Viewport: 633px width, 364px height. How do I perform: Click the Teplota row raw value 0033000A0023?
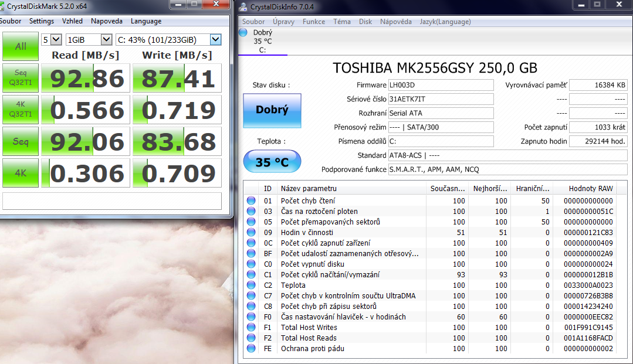point(588,285)
